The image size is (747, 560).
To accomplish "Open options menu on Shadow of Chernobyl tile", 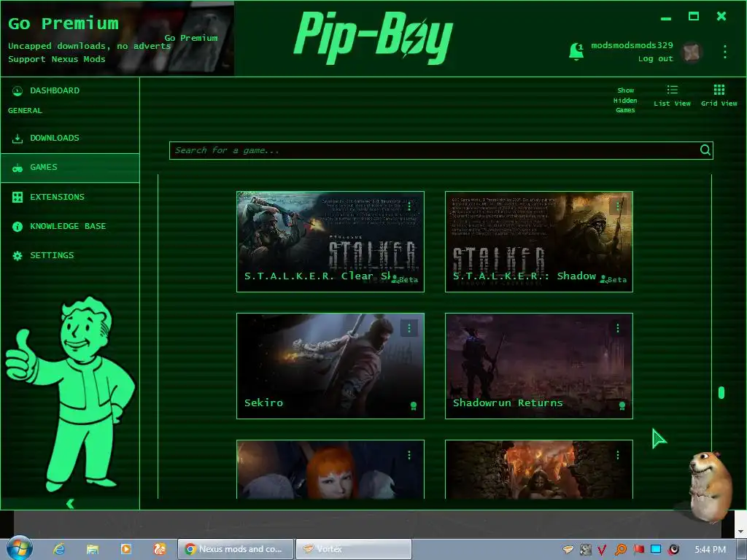I will [618, 206].
